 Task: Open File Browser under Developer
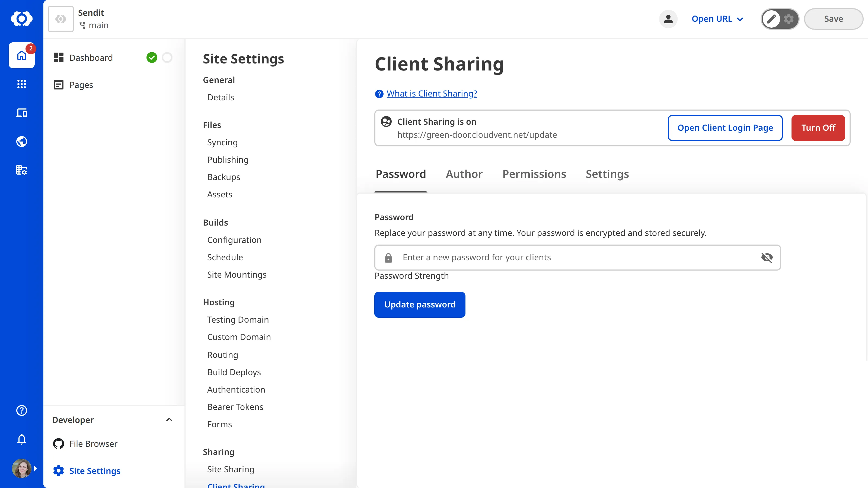(x=85, y=444)
